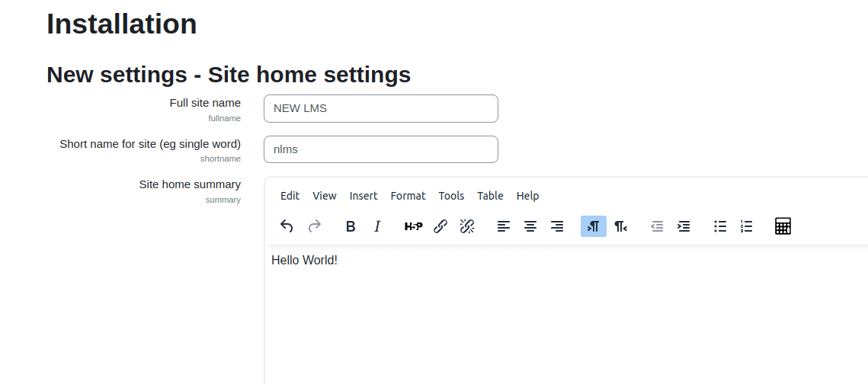Image resolution: width=868 pixels, height=384 pixels.
Task: Apply italic formatting
Action: point(377,226)
